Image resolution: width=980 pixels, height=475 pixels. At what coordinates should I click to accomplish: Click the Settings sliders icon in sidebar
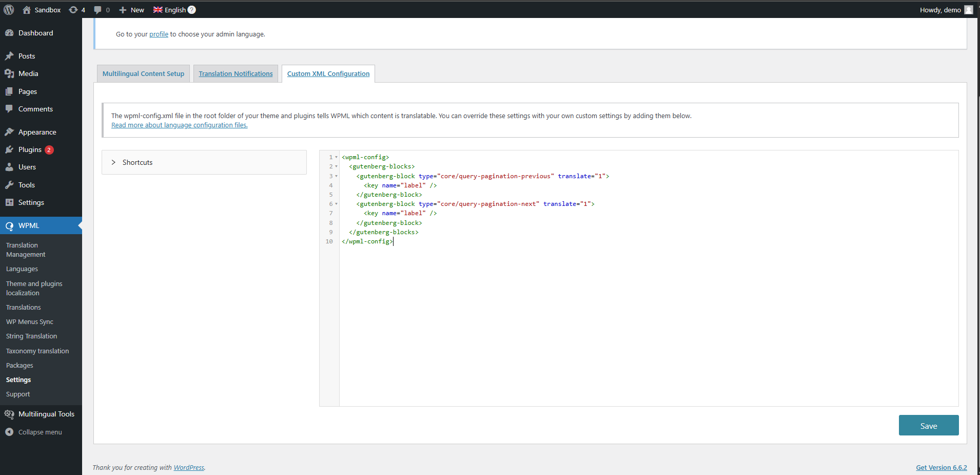tap(9, 202)
